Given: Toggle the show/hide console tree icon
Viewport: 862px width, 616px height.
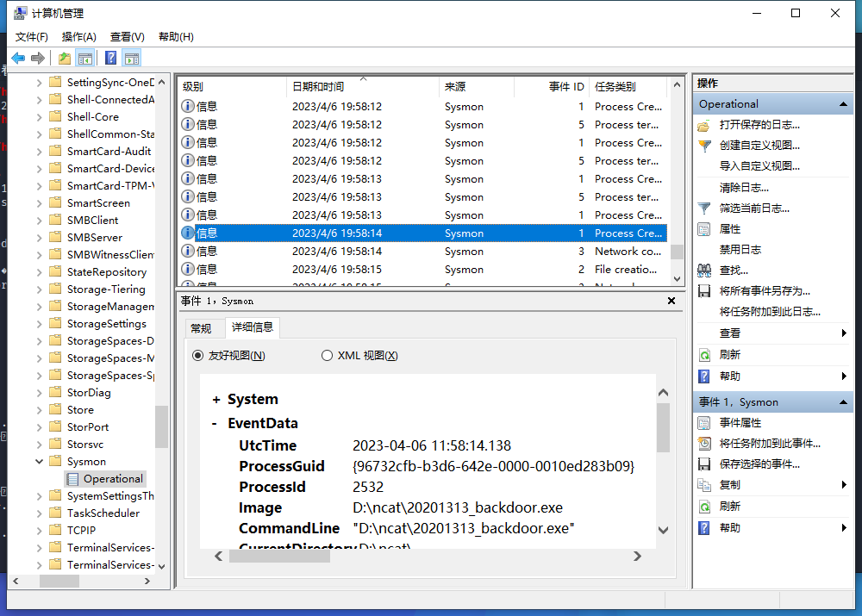Looking at the screenshot, I should coord(85,58).
